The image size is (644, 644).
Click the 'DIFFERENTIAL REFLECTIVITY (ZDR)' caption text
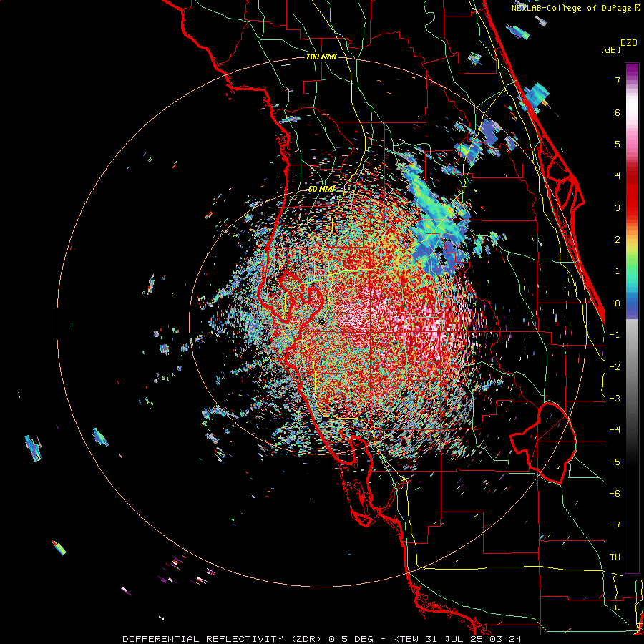(223, 639)
